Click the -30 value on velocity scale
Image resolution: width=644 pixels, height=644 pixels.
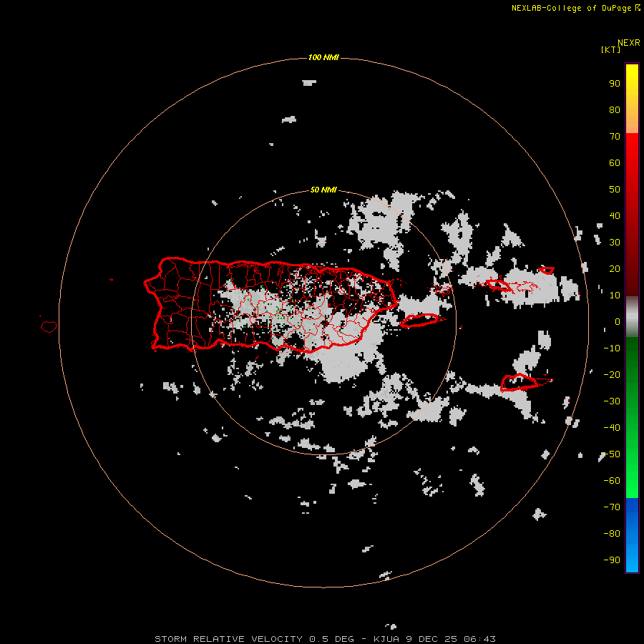point(612,401)
